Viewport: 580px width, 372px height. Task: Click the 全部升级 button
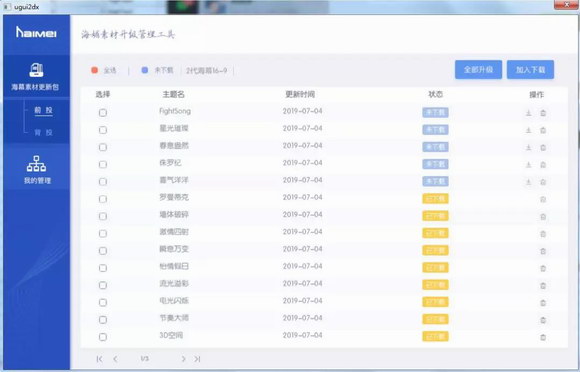[x=478, y=70]
